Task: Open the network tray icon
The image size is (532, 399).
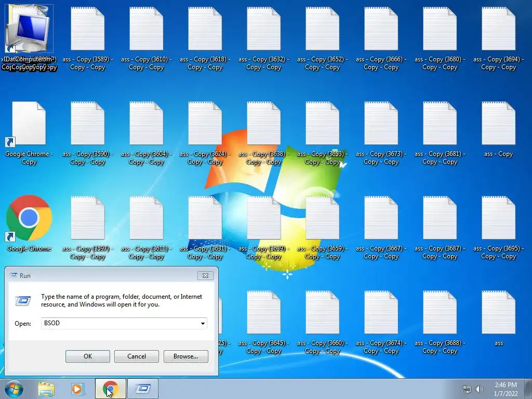Action: 467,389
